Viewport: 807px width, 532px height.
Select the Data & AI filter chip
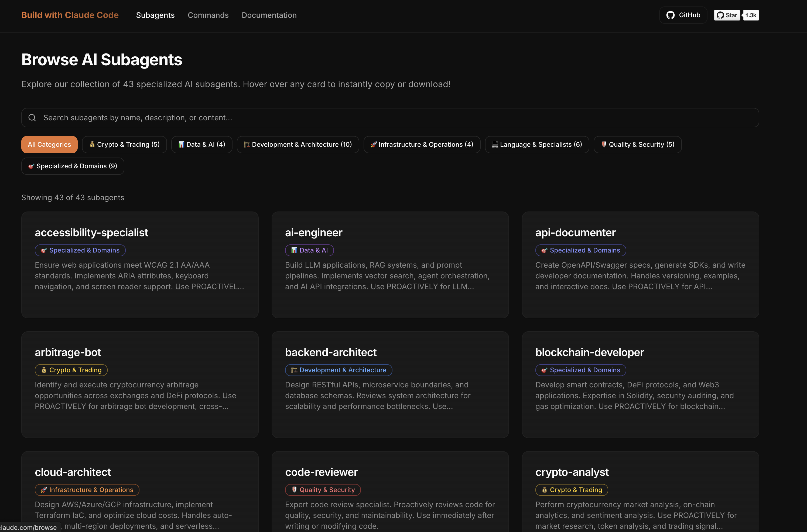point(201,145)
